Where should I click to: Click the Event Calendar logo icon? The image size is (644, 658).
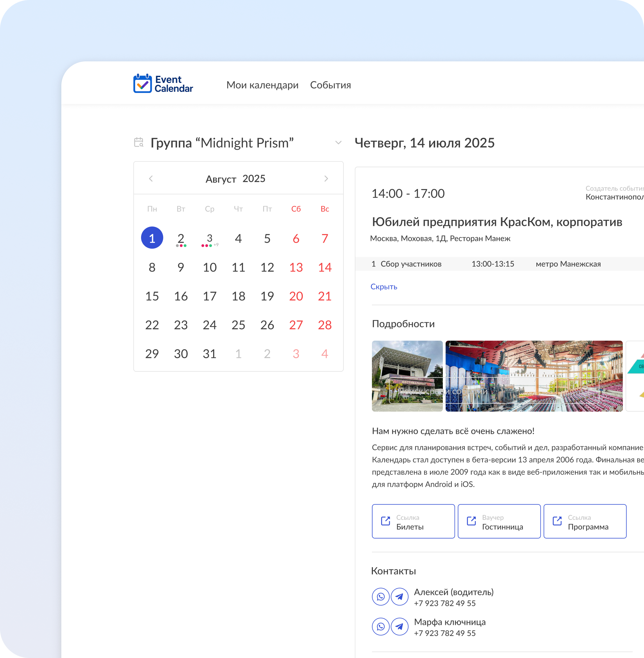coord(142,83)
